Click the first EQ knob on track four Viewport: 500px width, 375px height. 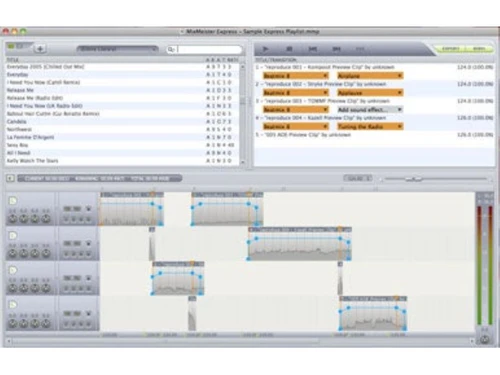click(x=13, y=323)
